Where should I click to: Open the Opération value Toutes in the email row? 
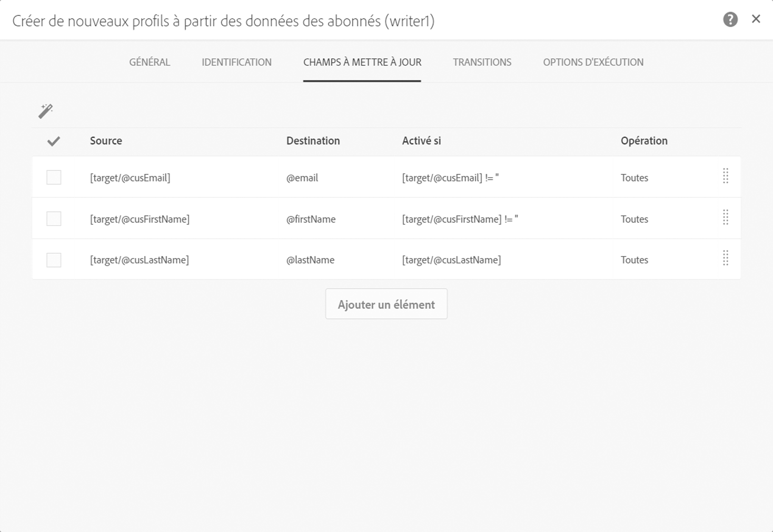(634, 178)
